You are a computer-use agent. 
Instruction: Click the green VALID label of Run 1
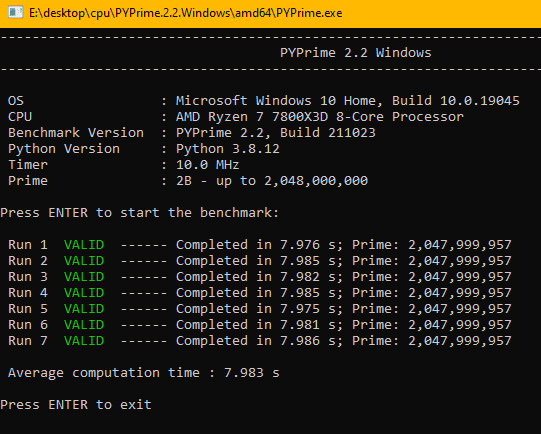(84, 245)
